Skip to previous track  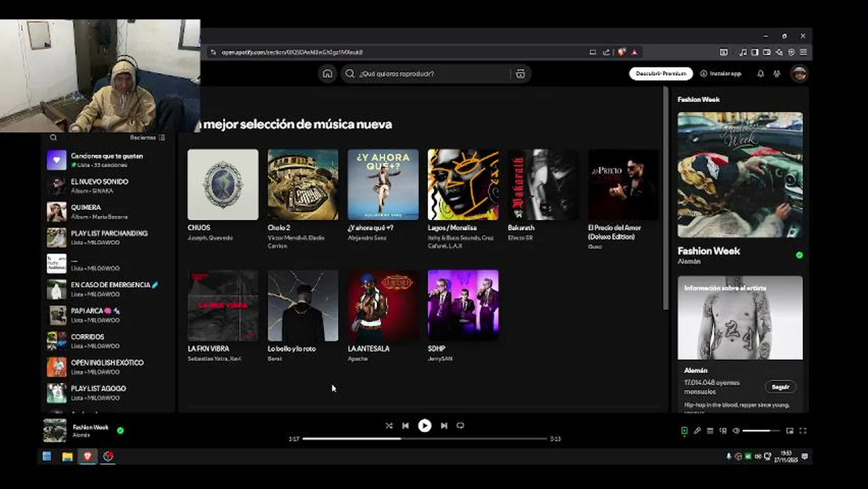pyautogui.click(x=405, y=426)
